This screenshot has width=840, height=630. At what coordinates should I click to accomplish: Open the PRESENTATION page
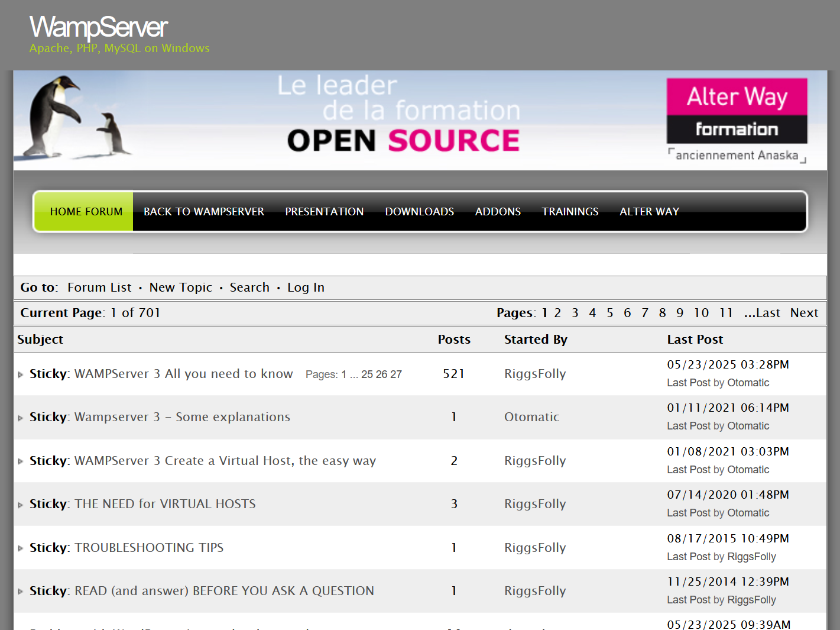tap(324, 211)
